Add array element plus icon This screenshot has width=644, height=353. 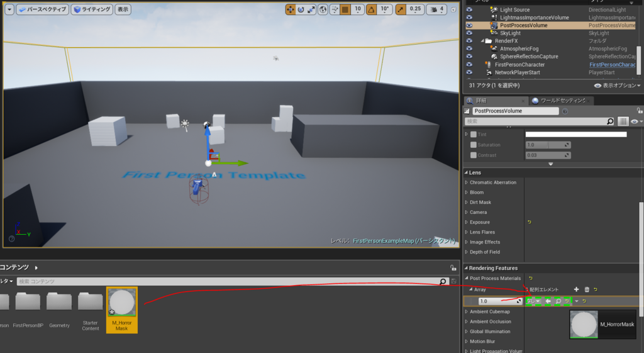coord(576,289)
